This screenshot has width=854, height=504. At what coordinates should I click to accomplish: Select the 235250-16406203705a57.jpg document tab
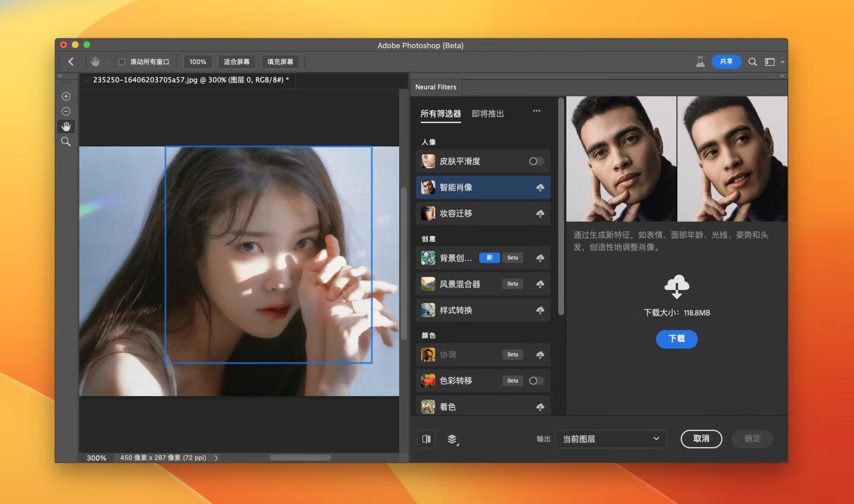[191, 80]
